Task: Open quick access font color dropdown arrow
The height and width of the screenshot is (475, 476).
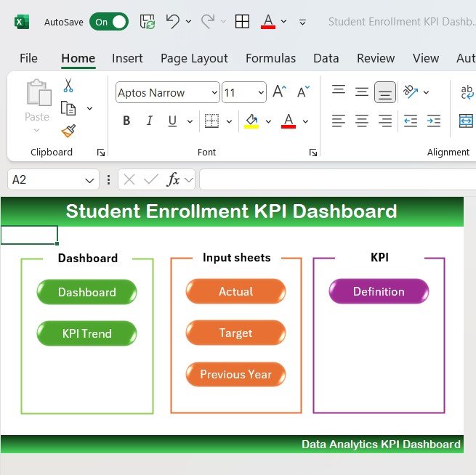Action: coord(283,22)
